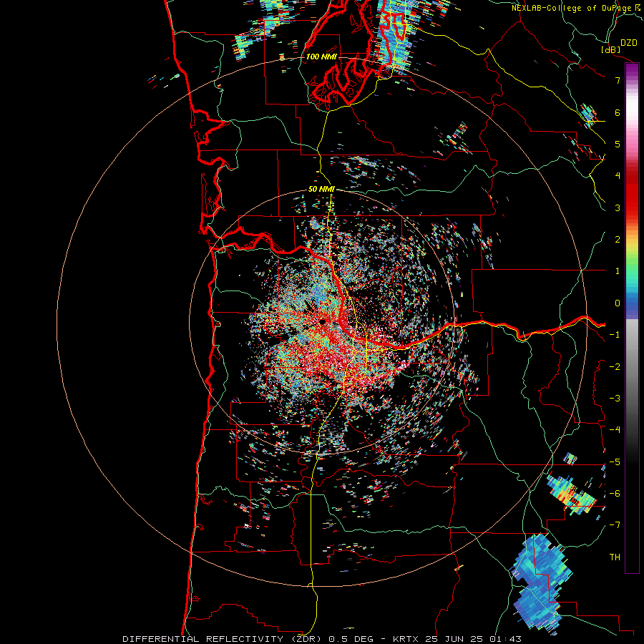This screenshot has width=644, height=644.
Task: Click the 5 value on the color scale
Action: pyautogui.click(x=618, y=144)
